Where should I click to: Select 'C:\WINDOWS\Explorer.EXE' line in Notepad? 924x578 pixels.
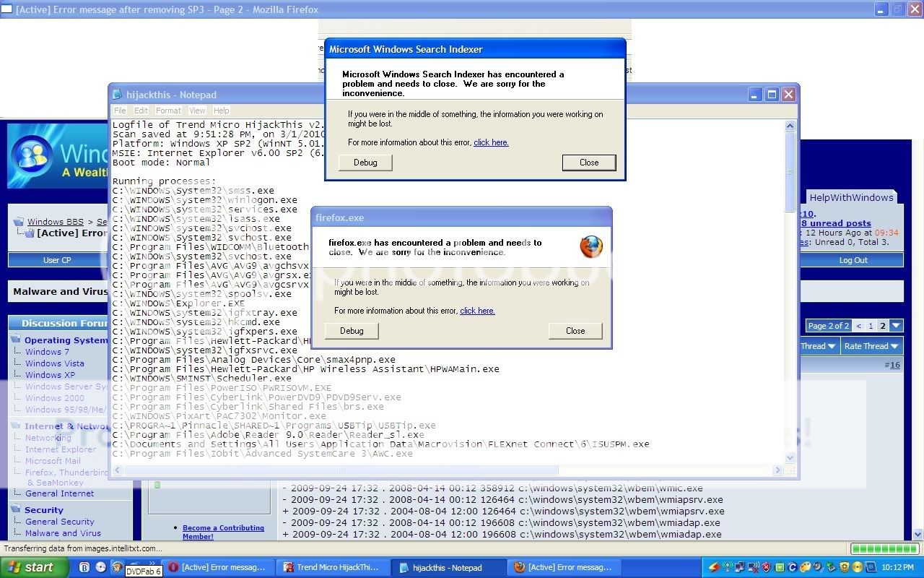(x=178, y=303)
